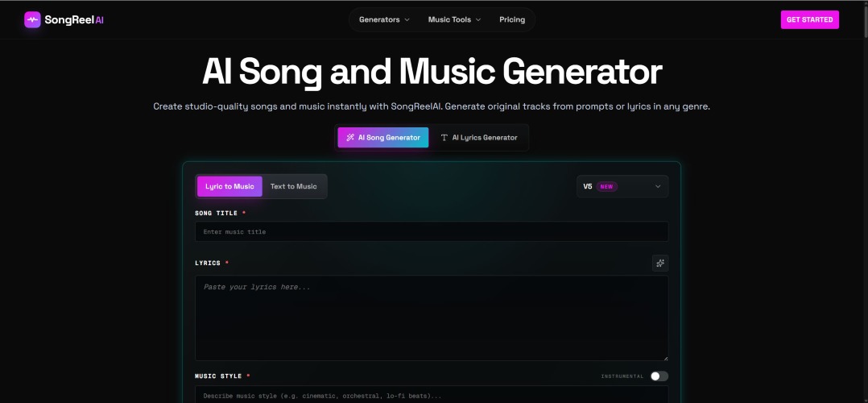Switch to the AI Lyrics Generator tab

[479, 138]
